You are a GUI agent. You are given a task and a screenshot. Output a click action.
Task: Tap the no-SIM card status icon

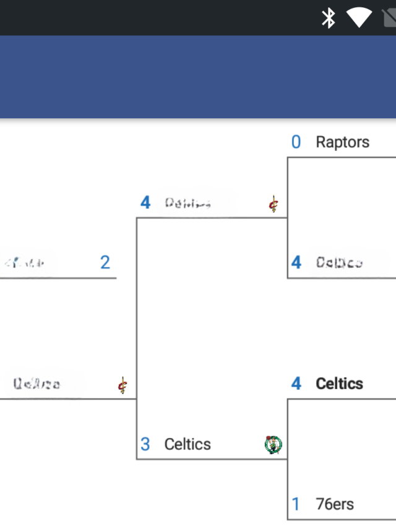[x=389, y=18]
